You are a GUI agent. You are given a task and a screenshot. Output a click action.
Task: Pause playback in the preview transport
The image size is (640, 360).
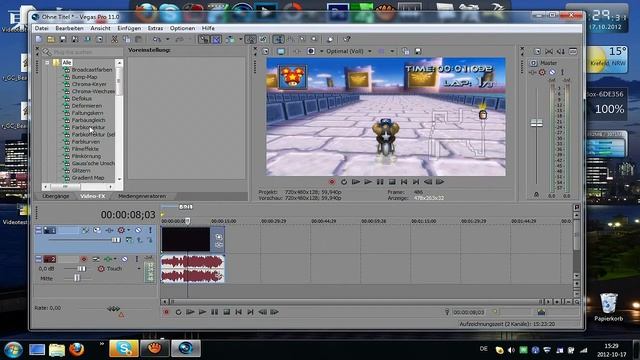[380, 182]
